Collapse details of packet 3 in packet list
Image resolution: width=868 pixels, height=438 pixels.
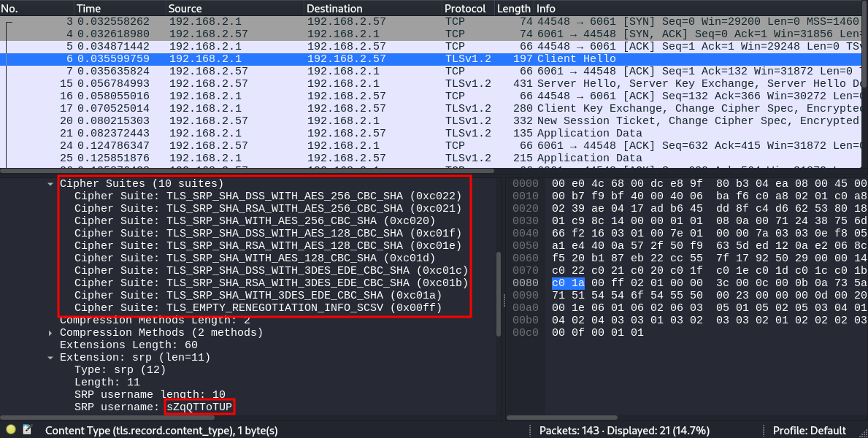(x=7, y=21)
